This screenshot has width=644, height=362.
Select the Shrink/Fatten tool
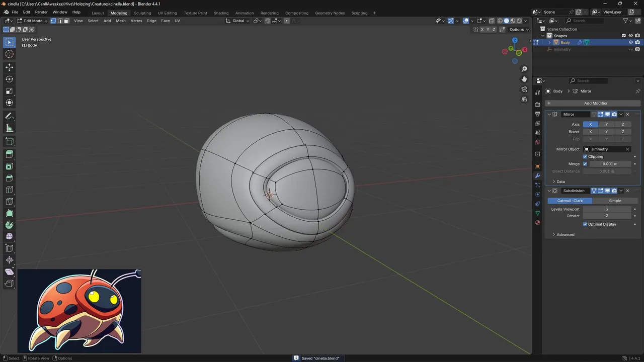[x=10, y=260]
